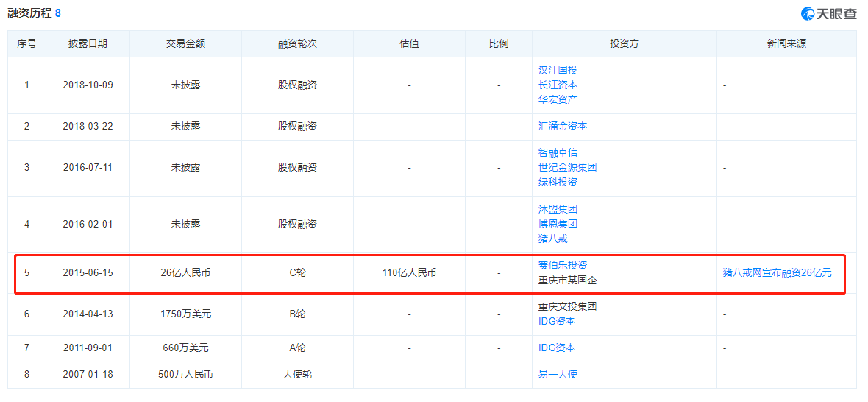Select the date 2014-04-13

pyautogui.click(x=88, y=314)
